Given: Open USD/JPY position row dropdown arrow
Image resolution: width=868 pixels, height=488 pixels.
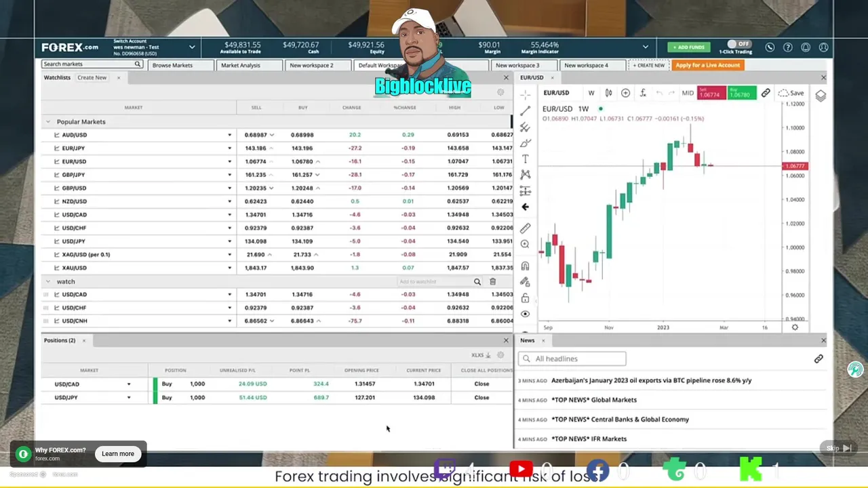Looking at the screenshot, I should pyautogui.click(x=128, y=398).
